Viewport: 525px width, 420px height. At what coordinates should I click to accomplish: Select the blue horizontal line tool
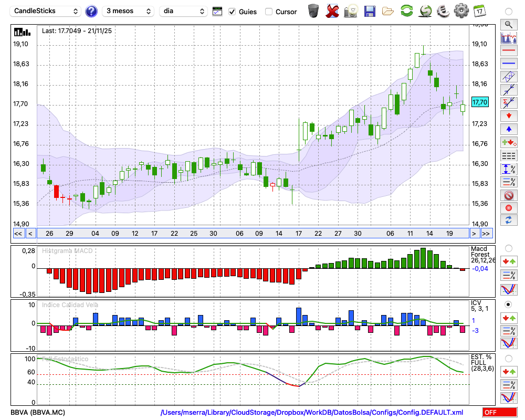508,64
